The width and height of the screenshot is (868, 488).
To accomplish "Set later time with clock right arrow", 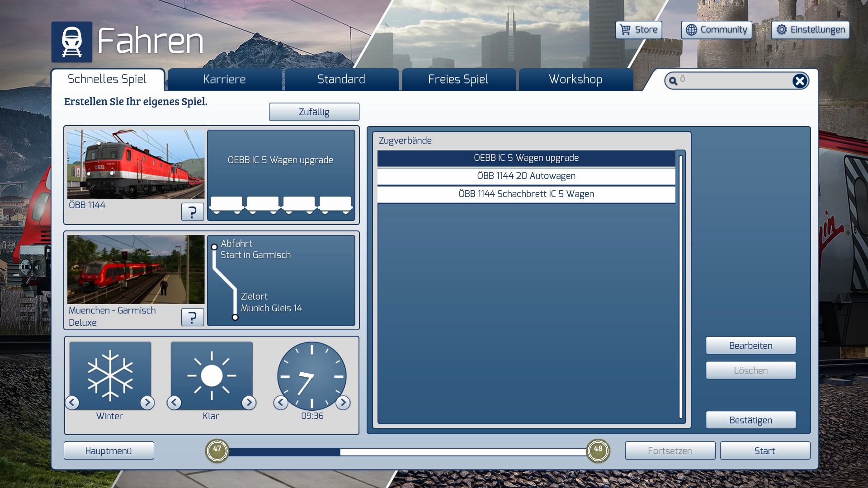I will (343, 402).
